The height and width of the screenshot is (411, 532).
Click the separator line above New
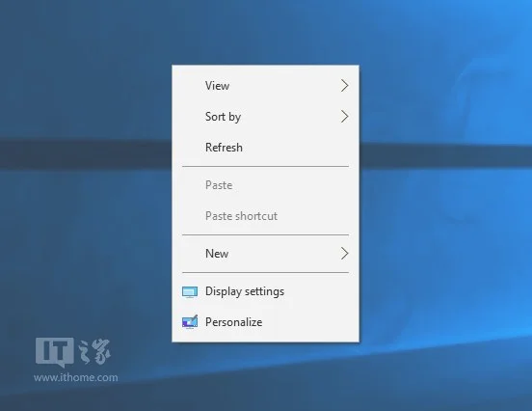coord(265,234)
